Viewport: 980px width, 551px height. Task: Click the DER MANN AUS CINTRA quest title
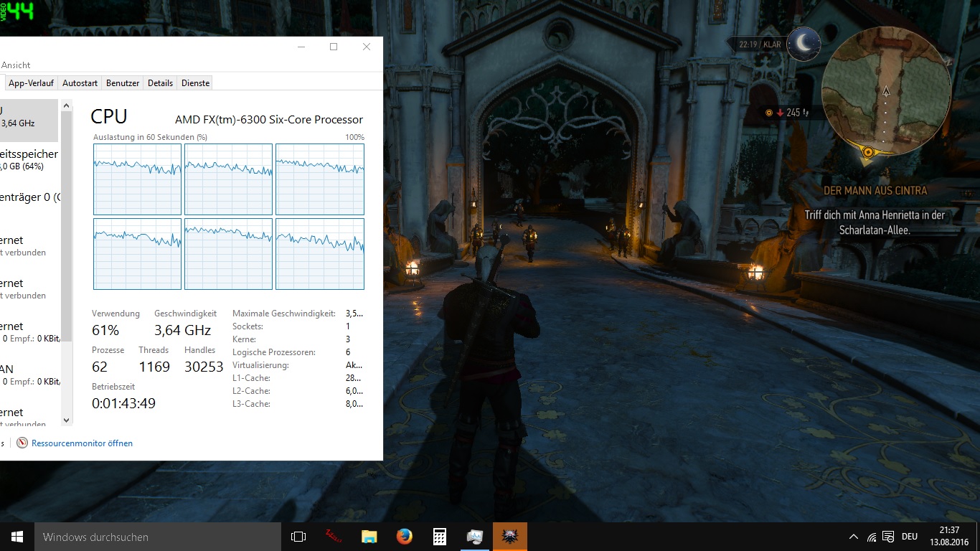[x=875, y=191]
